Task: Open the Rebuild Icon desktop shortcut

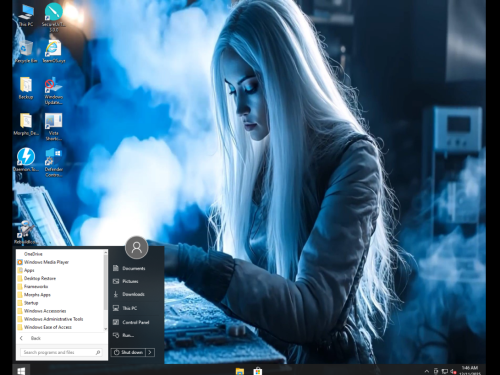Action: click(x=26, y=232)
